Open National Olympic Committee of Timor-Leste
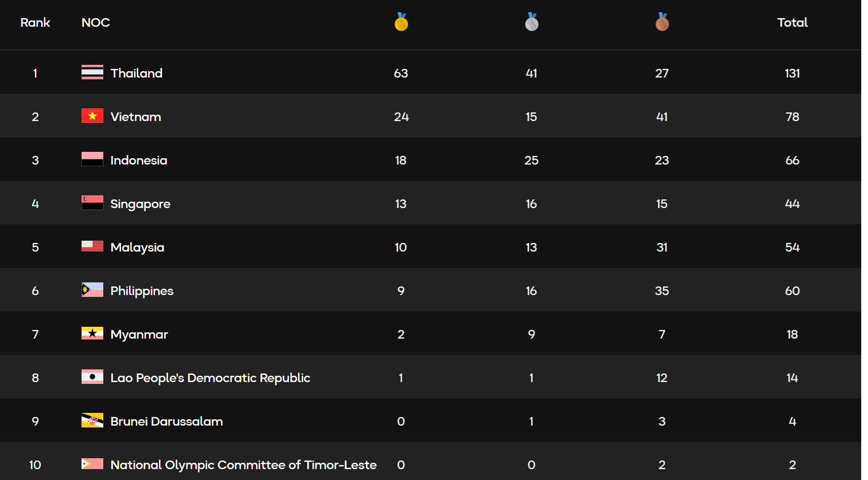868x480 pixels. (x=243, y=465)
